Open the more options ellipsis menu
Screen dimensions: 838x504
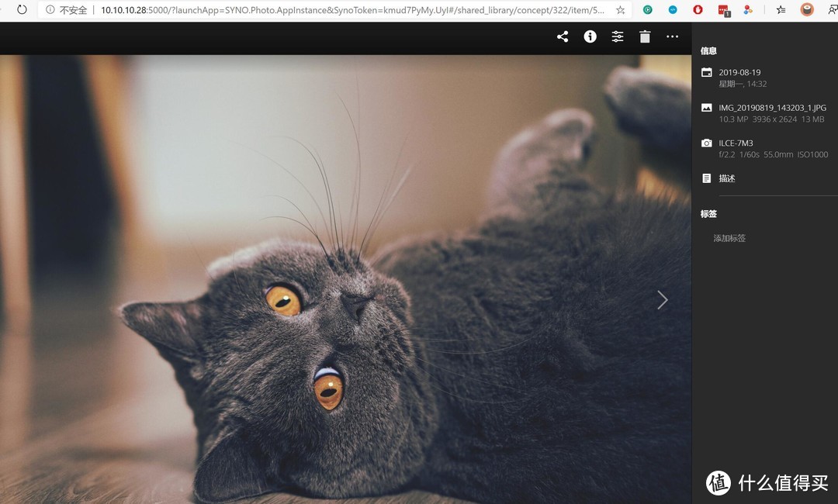point(672,36)
